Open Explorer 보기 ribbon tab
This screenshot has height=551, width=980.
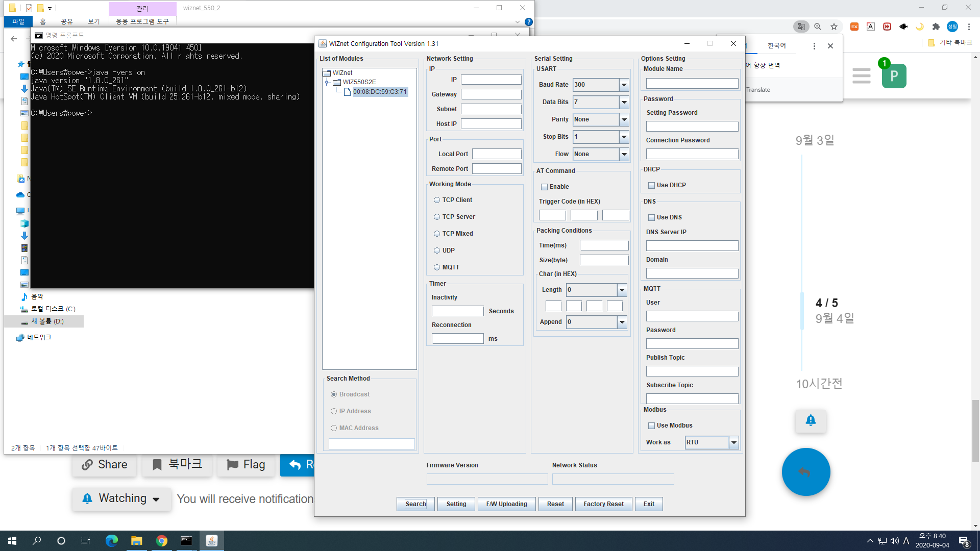pyautogui.click(x=93, y=21)
